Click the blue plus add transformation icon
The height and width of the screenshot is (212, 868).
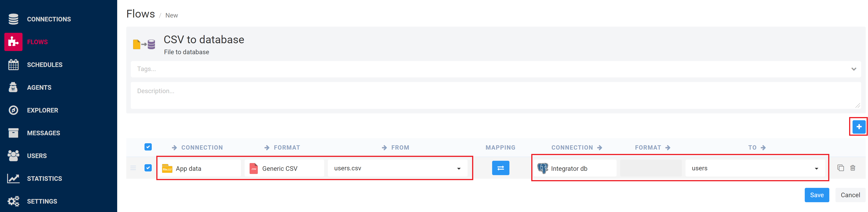coord(859,127)
